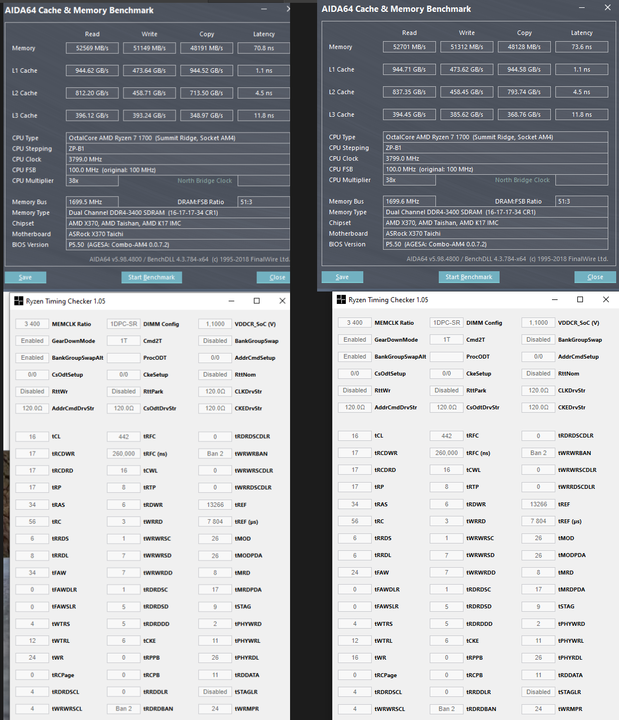The width and height of the screenshot is (619, 720).
Task: Click tRDRDBAN value in left Timing Checker
Action: coord(124,709)
